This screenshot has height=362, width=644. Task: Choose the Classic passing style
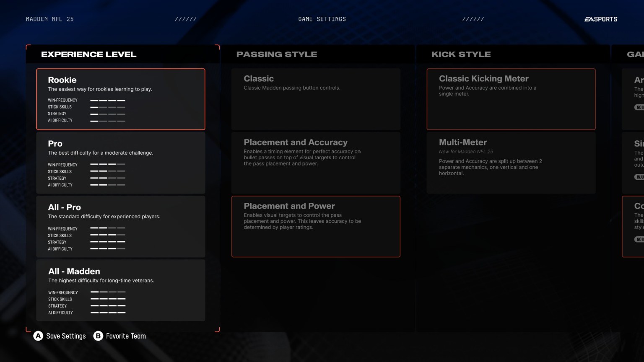[316, 99]
